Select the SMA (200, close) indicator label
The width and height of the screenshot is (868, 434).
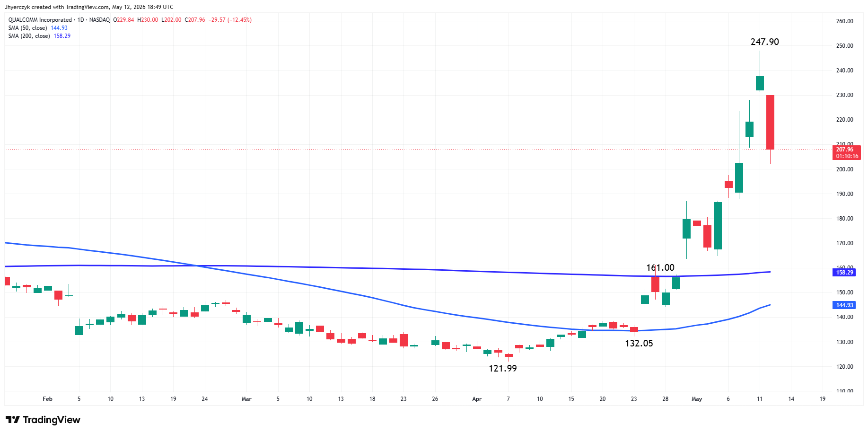coord(29,36)
